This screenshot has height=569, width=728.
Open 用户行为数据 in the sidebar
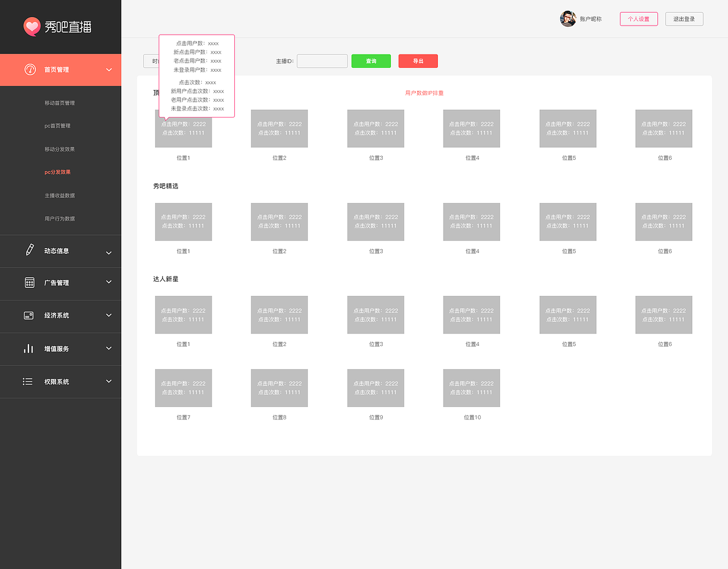point(60,218)
